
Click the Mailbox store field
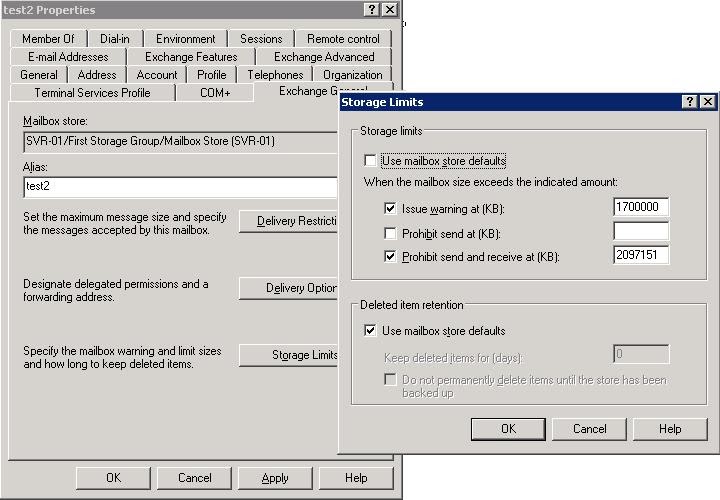180,141
